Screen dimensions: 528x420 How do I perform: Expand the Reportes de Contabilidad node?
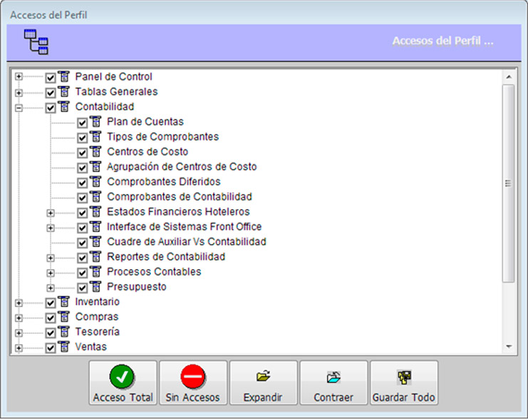tap(51, 258)
